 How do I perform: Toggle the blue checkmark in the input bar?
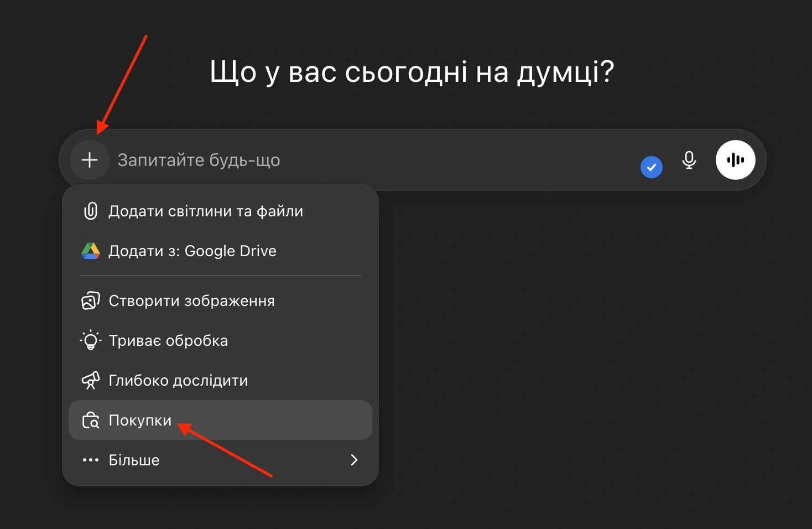click(652, 167)
